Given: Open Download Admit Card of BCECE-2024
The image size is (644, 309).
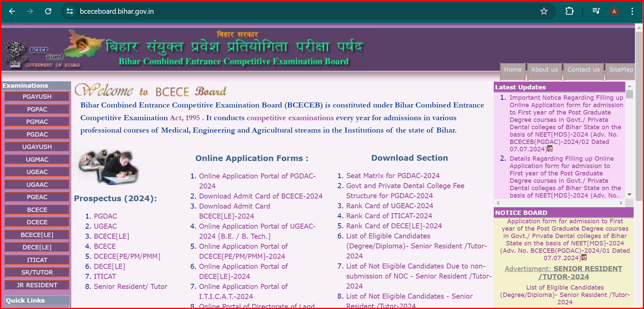Looking at the screenshot, I should (x=261, y=196).
